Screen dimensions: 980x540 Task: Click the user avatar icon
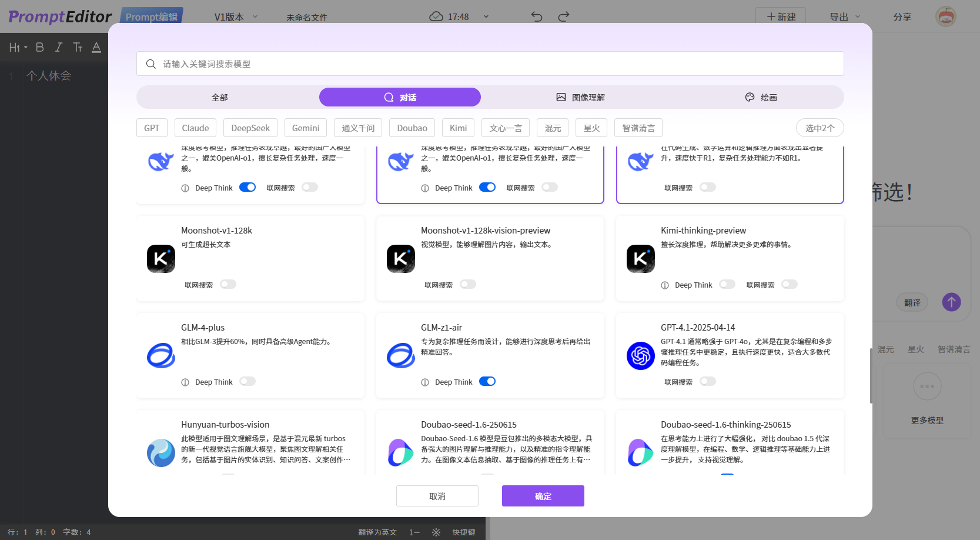pos(945,16)
